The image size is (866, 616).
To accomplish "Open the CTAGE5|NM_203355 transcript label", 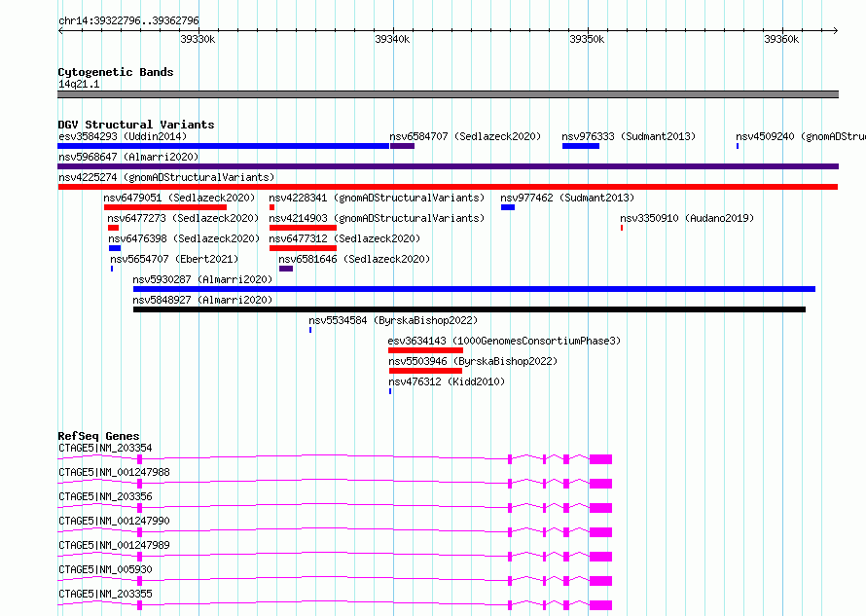I will coord(105,594).
